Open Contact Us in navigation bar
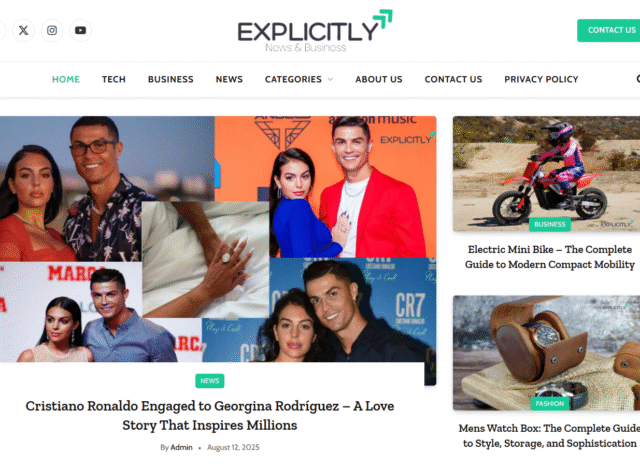Image resolution: width=640 pixels, height=466 pixels. tap(453, 79)
